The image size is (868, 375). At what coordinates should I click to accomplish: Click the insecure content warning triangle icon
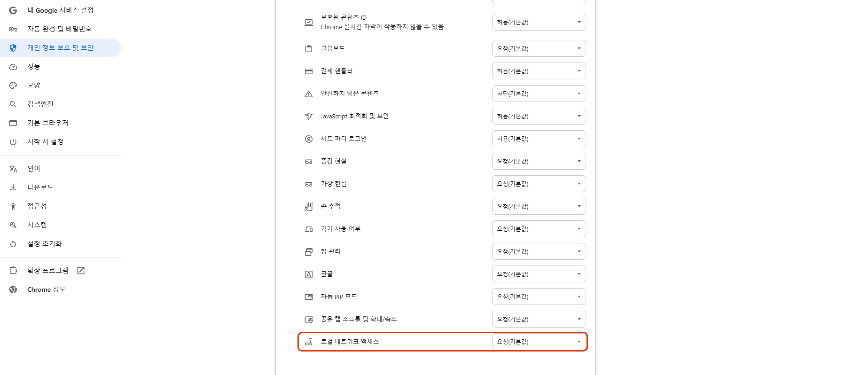(308, 94)
